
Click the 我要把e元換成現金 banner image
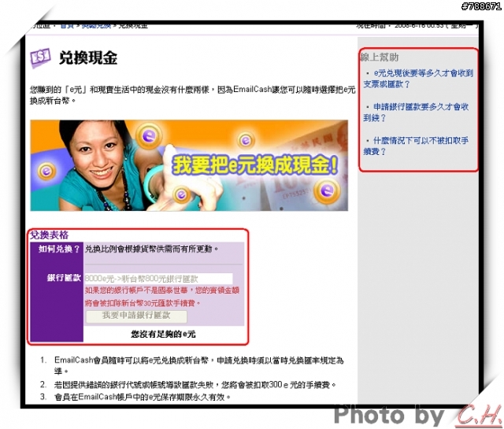point(189,165)
